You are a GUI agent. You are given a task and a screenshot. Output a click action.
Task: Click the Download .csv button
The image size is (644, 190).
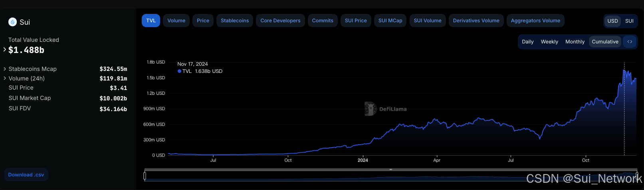(26, 175)
